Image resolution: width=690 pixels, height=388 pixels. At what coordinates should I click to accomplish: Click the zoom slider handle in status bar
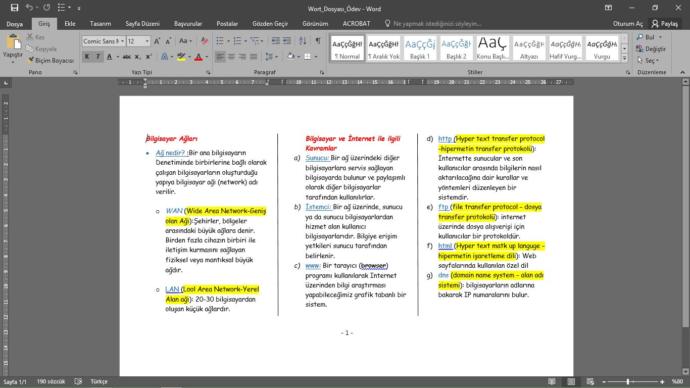[628, 382]
